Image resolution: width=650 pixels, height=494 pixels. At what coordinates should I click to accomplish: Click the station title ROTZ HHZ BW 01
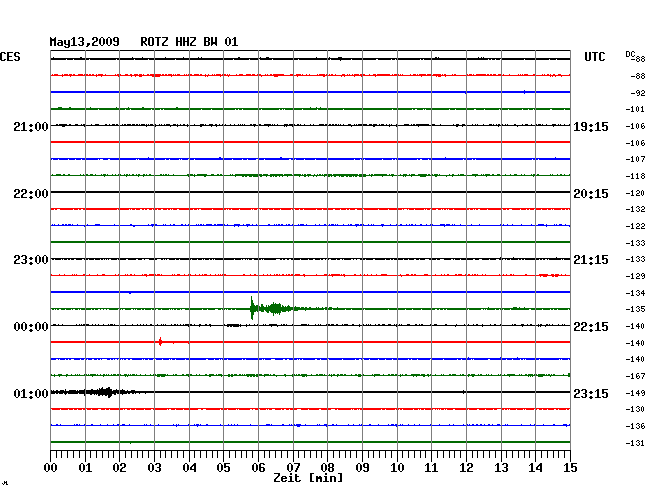(189, 42)
